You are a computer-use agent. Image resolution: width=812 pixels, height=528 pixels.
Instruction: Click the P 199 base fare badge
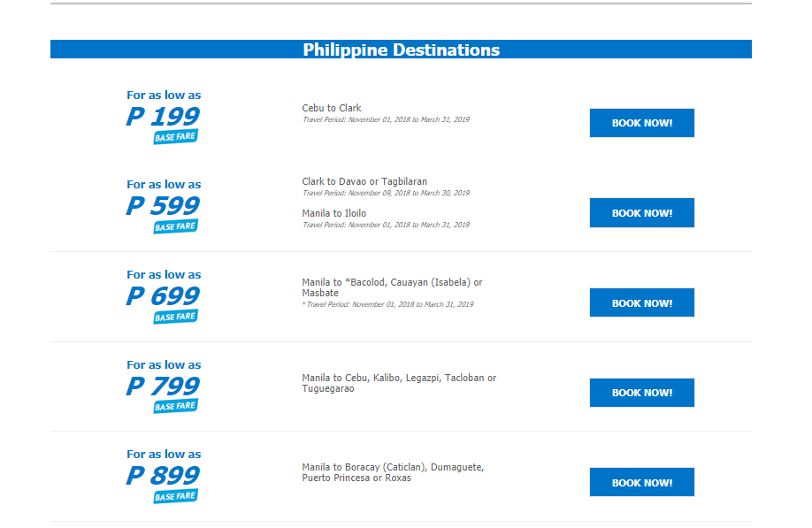(175, 137)
